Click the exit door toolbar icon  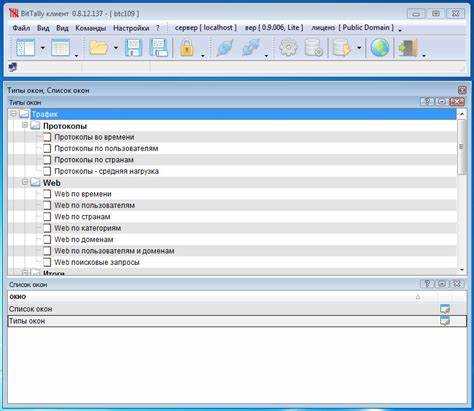408,48
